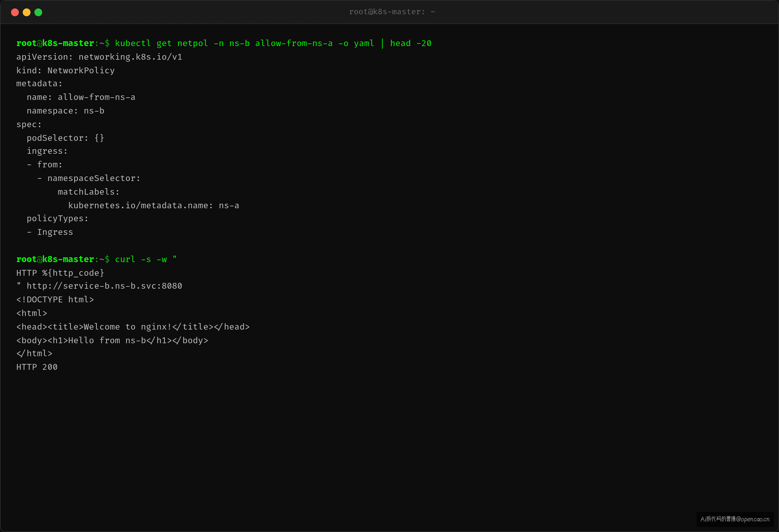Click the apiVersion: networking.k8s.io/v1 line

pyautogui.click(x=99, y=57)
